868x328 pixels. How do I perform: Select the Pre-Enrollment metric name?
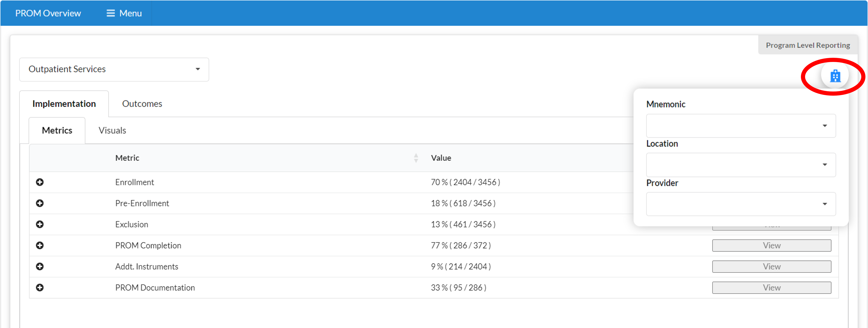[x=142, y=203]
